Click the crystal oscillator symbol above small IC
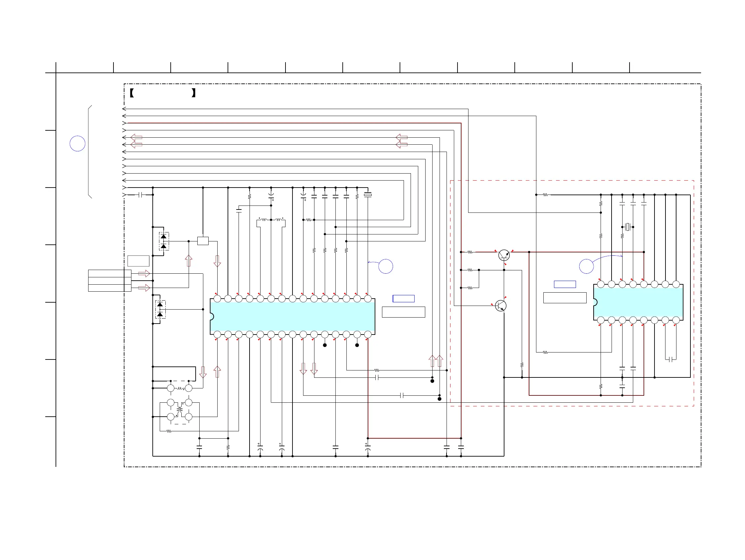This screenshot has width=745, height=560. click(628, 227)
